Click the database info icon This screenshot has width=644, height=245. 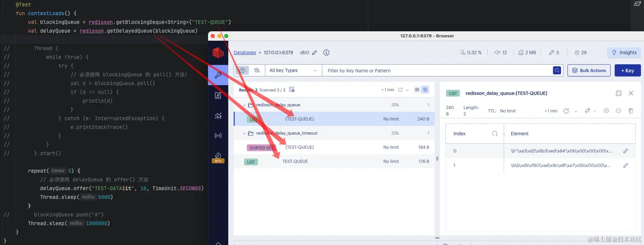click(326, 53)
